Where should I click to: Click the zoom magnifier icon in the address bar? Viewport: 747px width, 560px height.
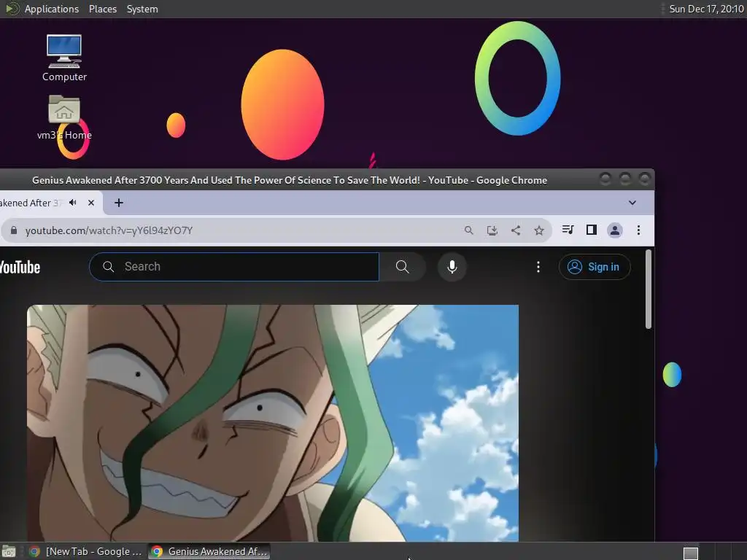point(469,230)
